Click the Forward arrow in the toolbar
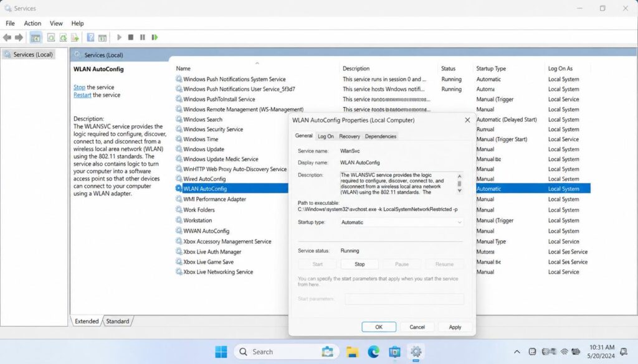Viewport: 638px width, 364px height. point(19,37)
